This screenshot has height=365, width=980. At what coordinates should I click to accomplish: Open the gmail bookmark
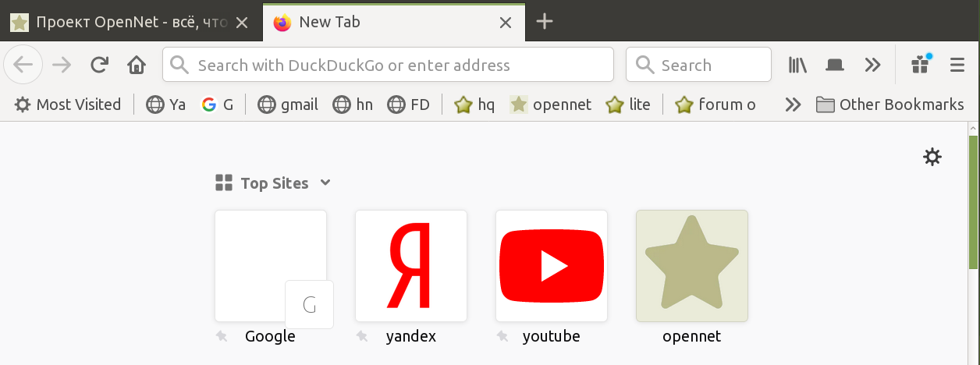click(289, 105)
